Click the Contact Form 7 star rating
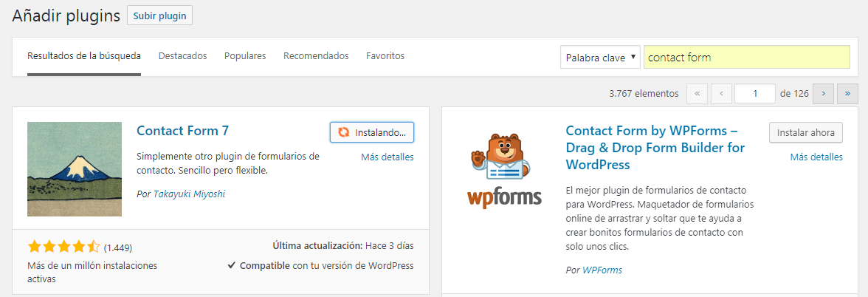Screen dimensions: 868x297 pos(63,247)
